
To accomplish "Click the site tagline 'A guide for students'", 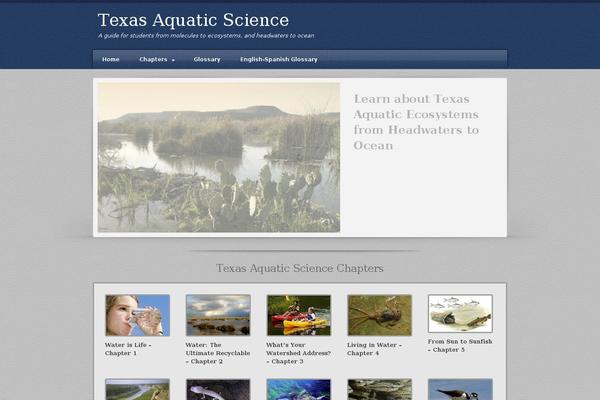I will tap(206, 36).
